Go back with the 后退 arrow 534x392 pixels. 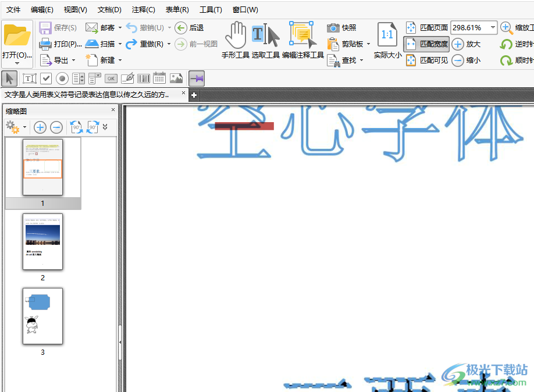pyautogui.click(x=181, y=28)
